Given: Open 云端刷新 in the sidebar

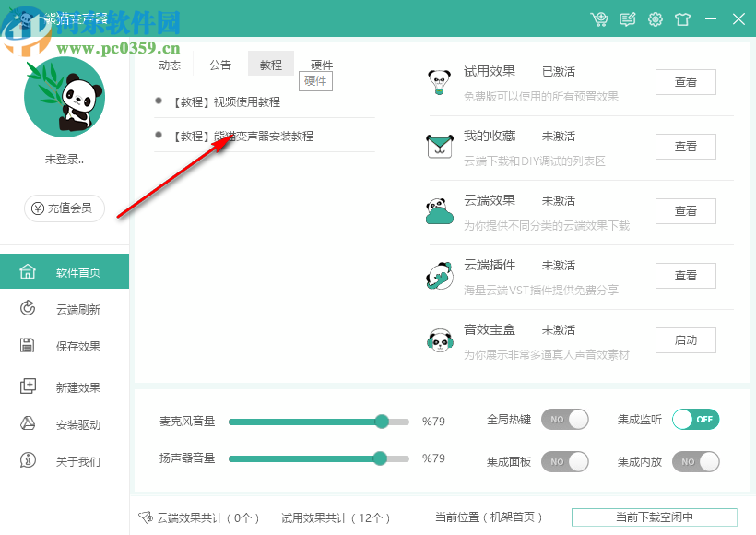Looking at the screenshot, I should tap(64, 308).
